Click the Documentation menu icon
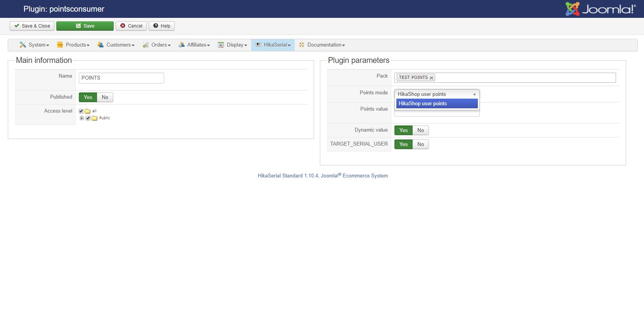The width and height of the screenshot is (644, 332). tap(302, 45)
